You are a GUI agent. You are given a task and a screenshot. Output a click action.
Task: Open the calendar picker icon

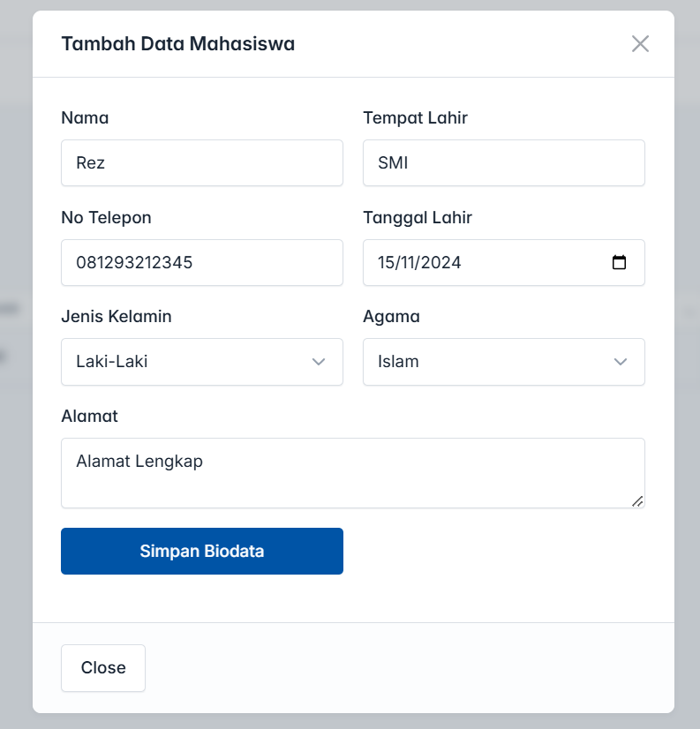point(619,263)
